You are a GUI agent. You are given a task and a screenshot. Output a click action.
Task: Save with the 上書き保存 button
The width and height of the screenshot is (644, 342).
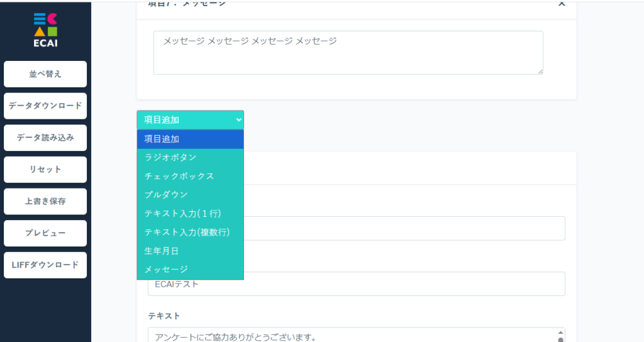[x=45, y=202]
